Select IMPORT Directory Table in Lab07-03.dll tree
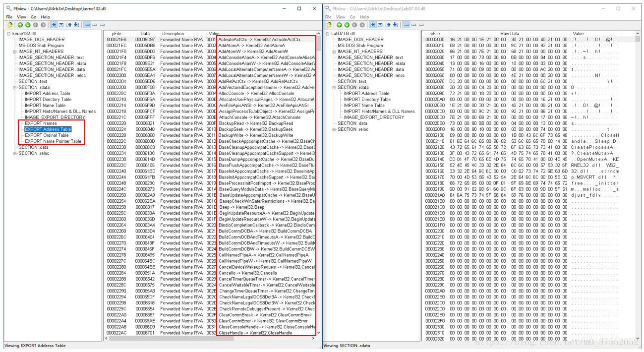 368,99
